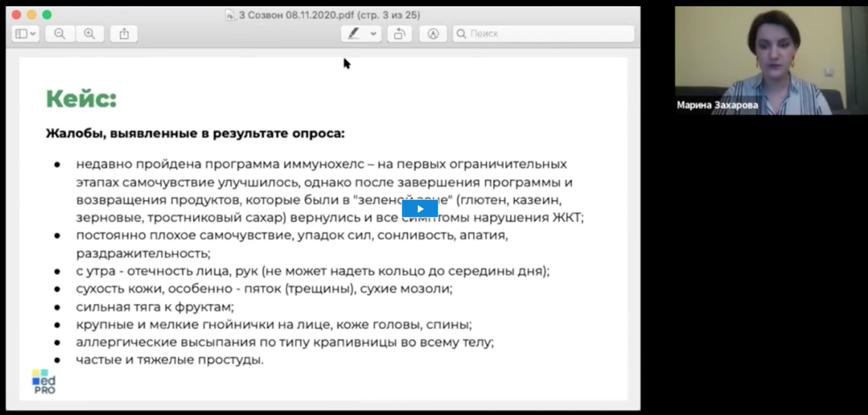
Task: Click the green "Кейс:" slide heading
Action: 82,99
